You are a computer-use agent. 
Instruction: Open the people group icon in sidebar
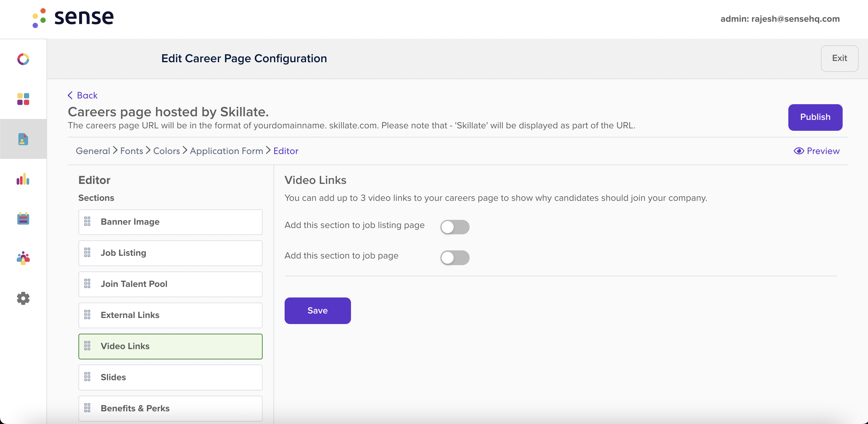tap(23, 258)
